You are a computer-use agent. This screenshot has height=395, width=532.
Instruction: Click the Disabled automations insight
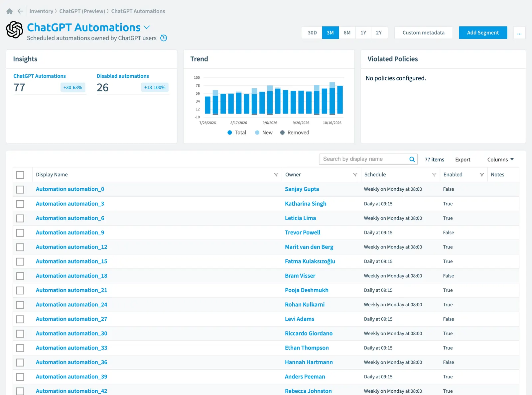tap(123, 76)
